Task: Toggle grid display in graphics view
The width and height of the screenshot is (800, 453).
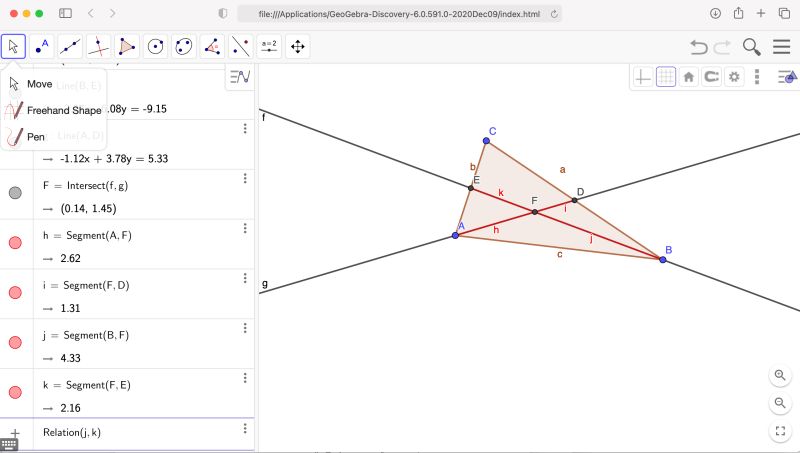Action: click(666, 77)
